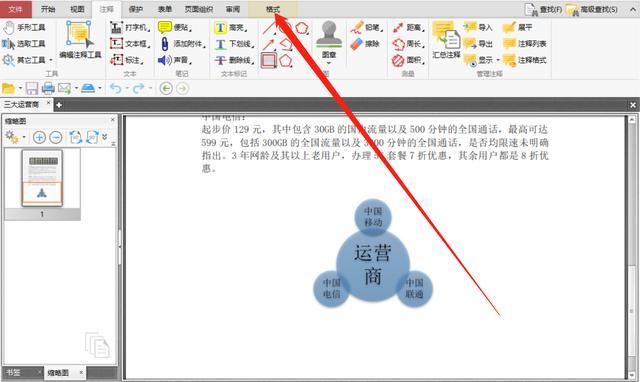The image size is (640, 382).
Task: Expand the 显示 comments display dropdown
Action: (x=498, y=60)
